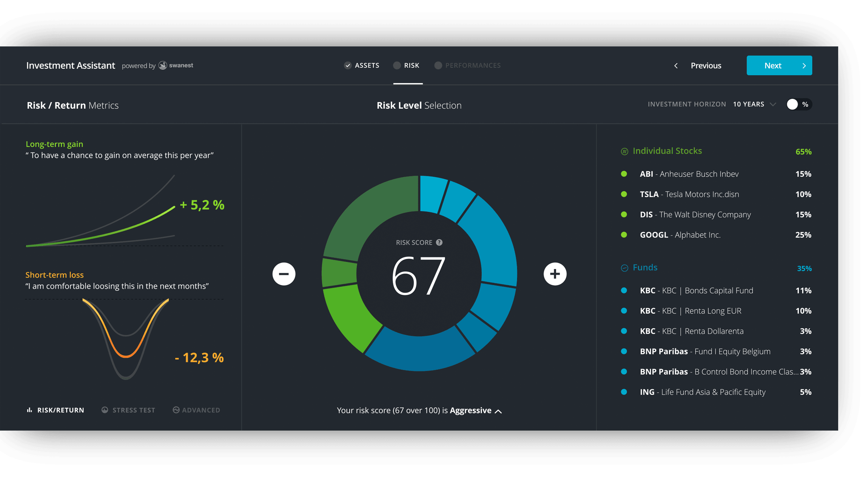868x477 pixels.
Task: Click the Advanced section icon
Action: pos(176,410)
